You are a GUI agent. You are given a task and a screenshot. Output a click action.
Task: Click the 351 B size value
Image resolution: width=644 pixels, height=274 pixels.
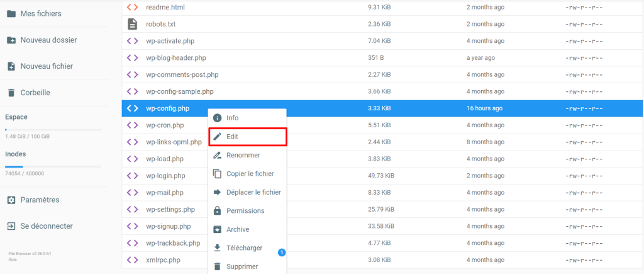[376, 57]
